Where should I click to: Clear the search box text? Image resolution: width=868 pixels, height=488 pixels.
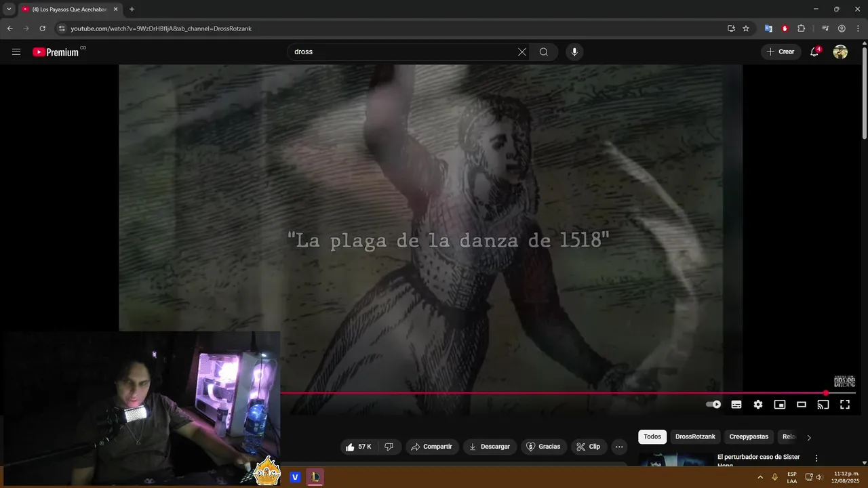(522, 52)
